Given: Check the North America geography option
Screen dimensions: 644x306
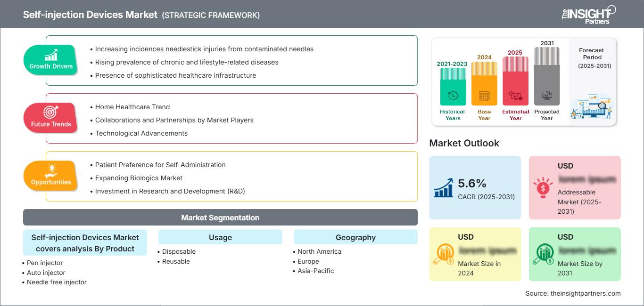Looking at the screenshot, I should pyautogui.click(x=319, y=251).
